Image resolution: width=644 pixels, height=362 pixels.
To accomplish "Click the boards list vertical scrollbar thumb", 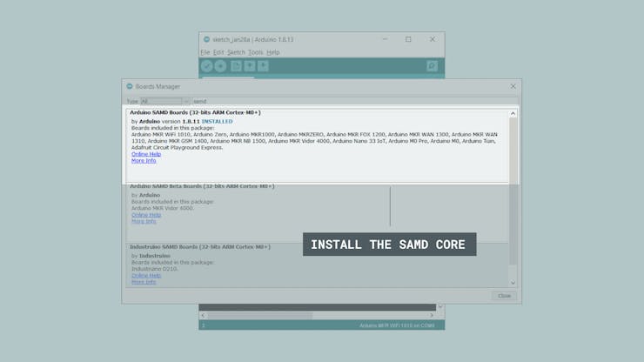I will 513,191.
